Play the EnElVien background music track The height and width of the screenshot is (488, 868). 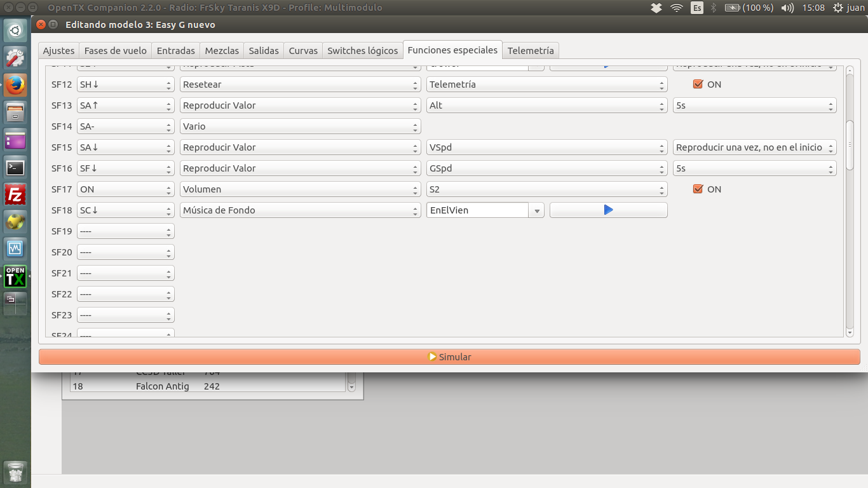608,210
